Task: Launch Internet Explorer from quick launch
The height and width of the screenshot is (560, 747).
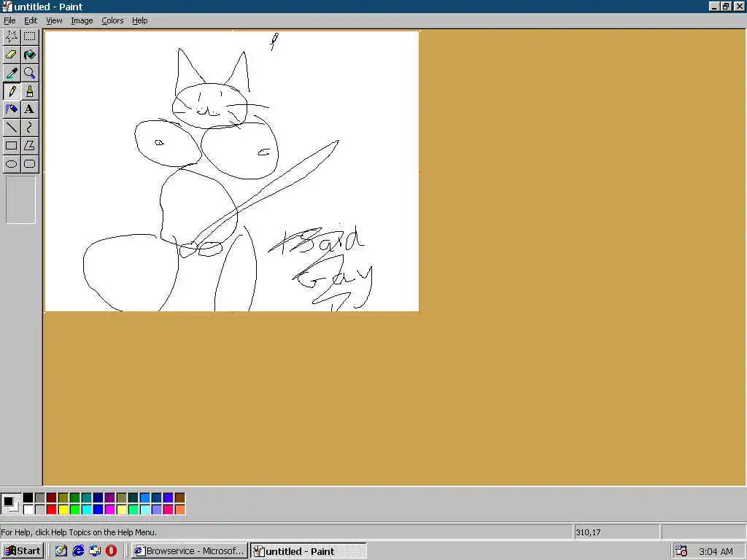Action: 78,551
